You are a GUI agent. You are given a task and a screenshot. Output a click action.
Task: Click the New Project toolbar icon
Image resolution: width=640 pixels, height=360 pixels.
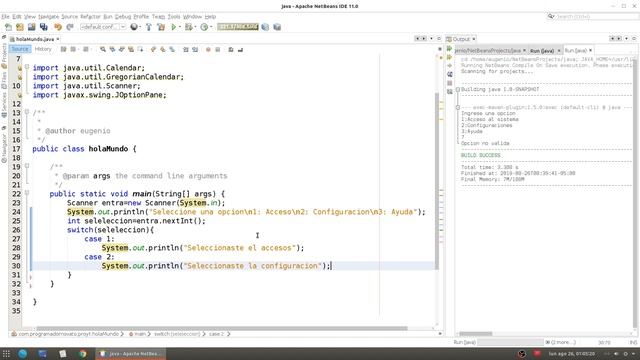[20, 27]
